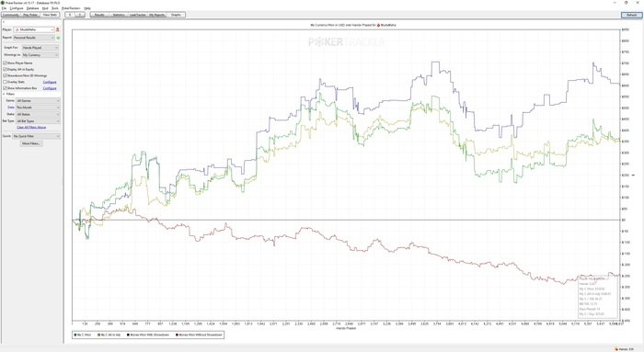Open the Bet Type filter dropdown

point(39,121)
